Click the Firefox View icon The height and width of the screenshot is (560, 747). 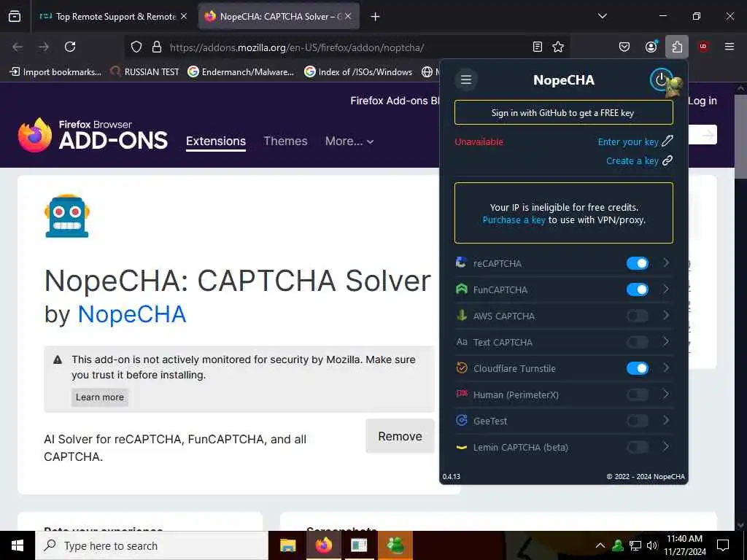click(15, 16)
